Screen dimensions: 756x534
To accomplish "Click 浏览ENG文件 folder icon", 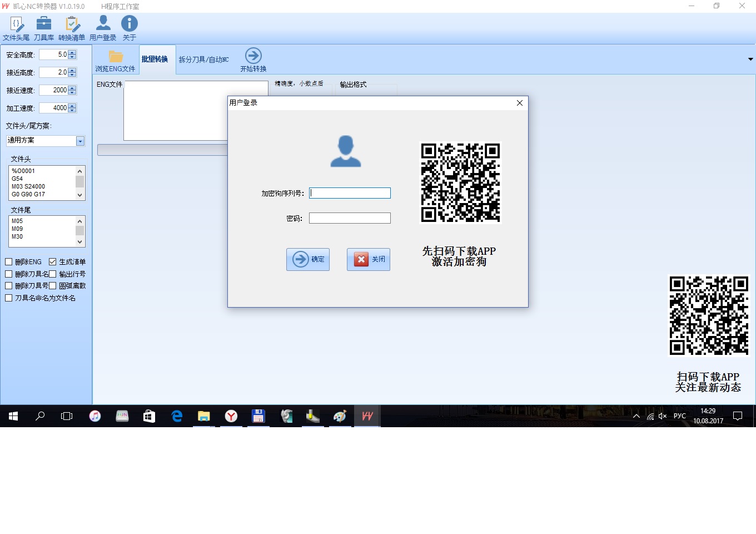I will (x=116, y=57).
